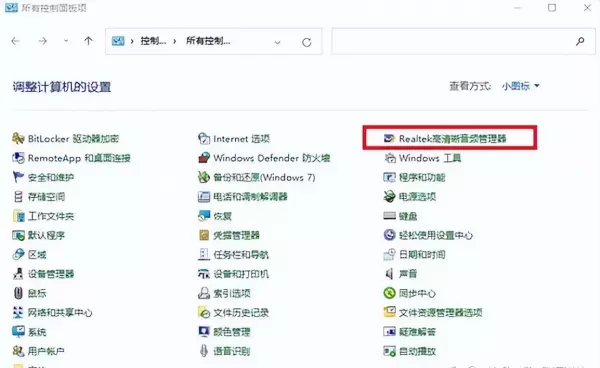Click the 默认程序 icon
Image resolution: width=600 pixels, height=368 pixels.
(x=18, y=235)
